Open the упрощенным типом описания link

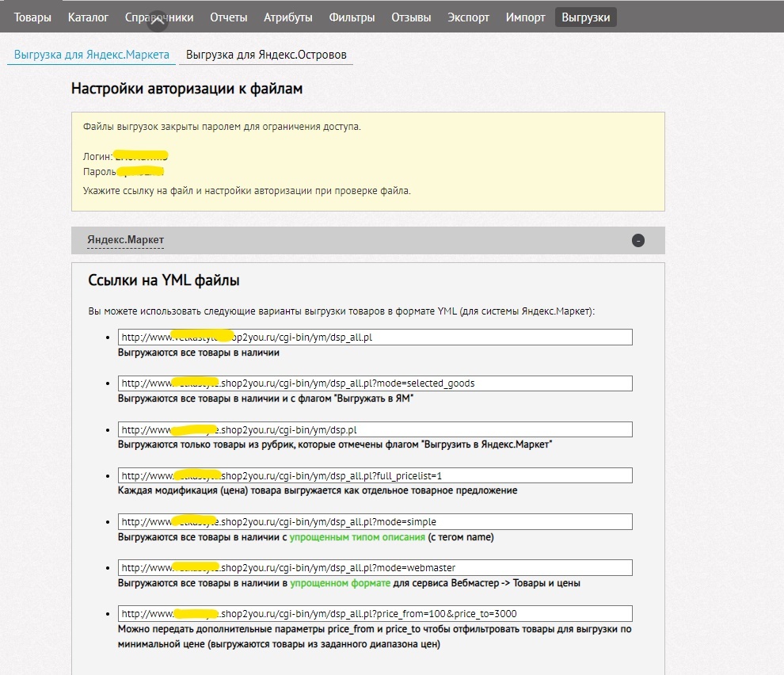[357, 537]
